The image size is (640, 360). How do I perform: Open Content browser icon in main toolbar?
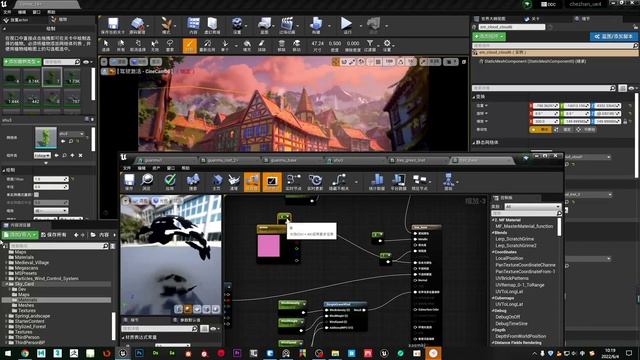click(193, 25)
